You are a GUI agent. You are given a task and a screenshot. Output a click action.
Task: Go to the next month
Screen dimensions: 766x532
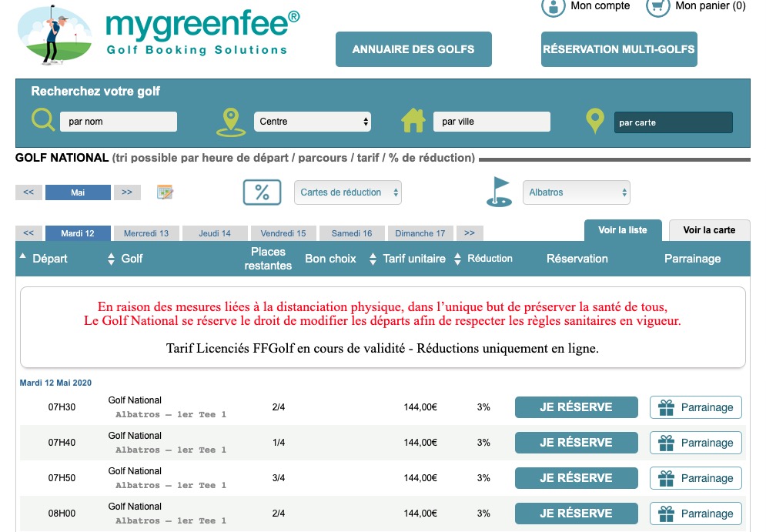pos(127,192)
